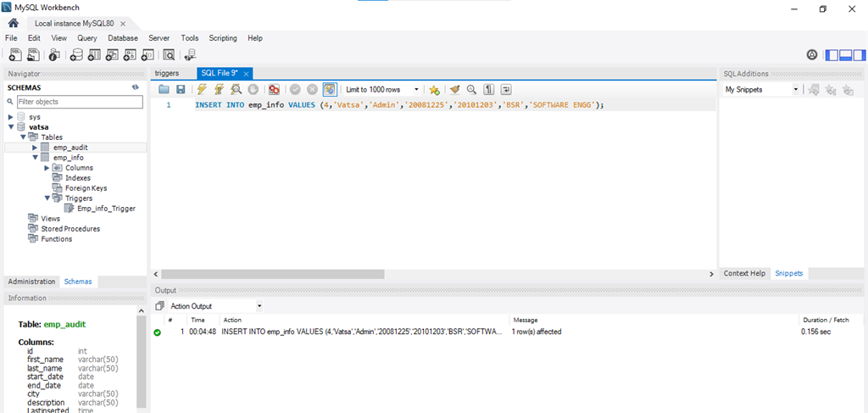The height and width of the screenshot is (413, 868).
Task: Toggle invisible characters pilcrow icon
Action: pyautogui.click(x=489, y=89)
